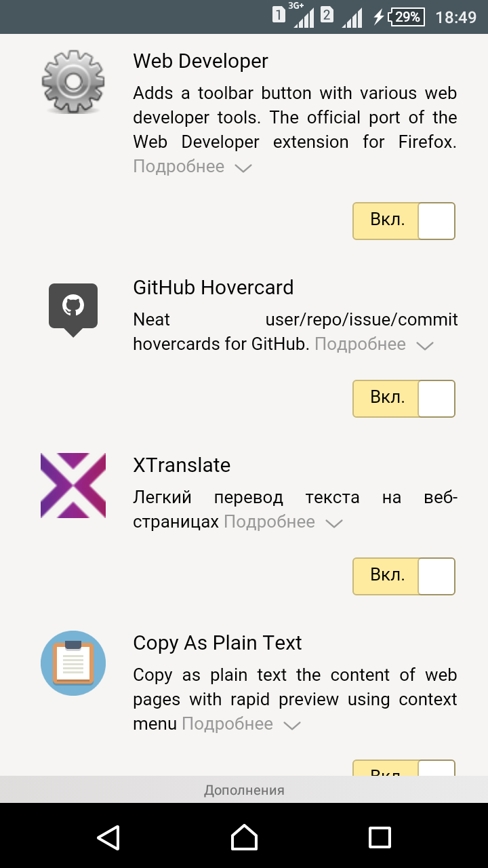Tap Подробнее link under Copy As Plain Text
This screenshot has height=868, width=488.
[228, 724]
